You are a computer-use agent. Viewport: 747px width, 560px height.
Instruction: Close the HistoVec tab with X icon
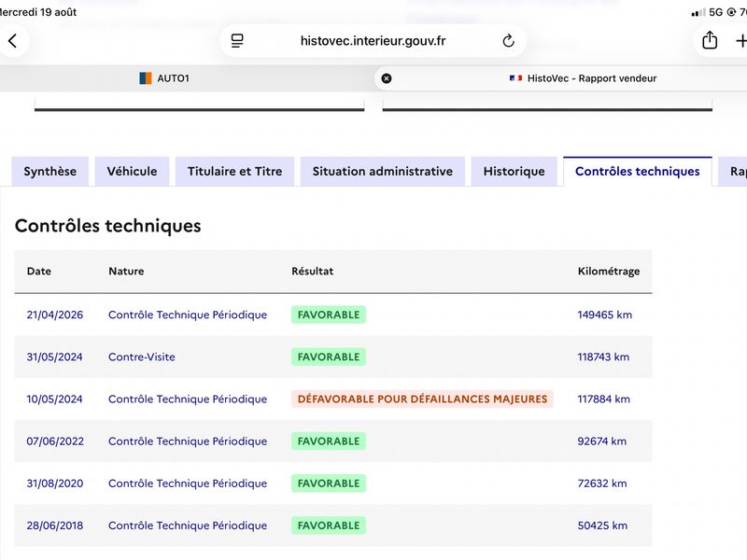click(387, 78)
